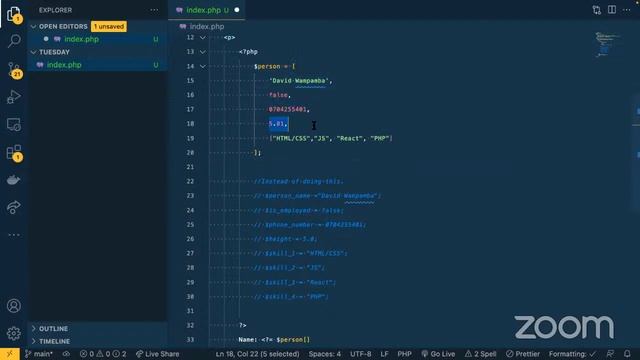Change encoding UTF-8
The image size is (640, 360).
(360, 354)
